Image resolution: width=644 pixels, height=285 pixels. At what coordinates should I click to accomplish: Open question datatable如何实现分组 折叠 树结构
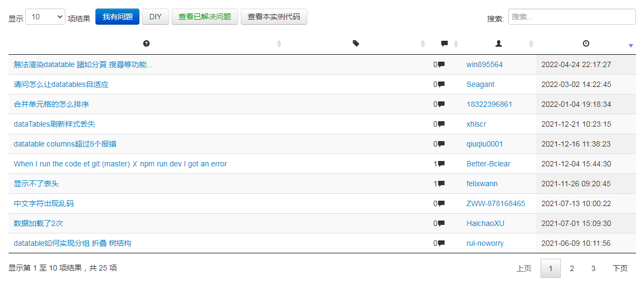[x=72, y=243]
